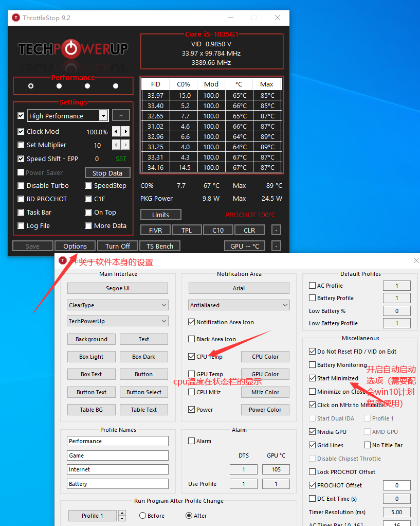
Task: Select the Before radio button
Action: (x=142, y=515)
